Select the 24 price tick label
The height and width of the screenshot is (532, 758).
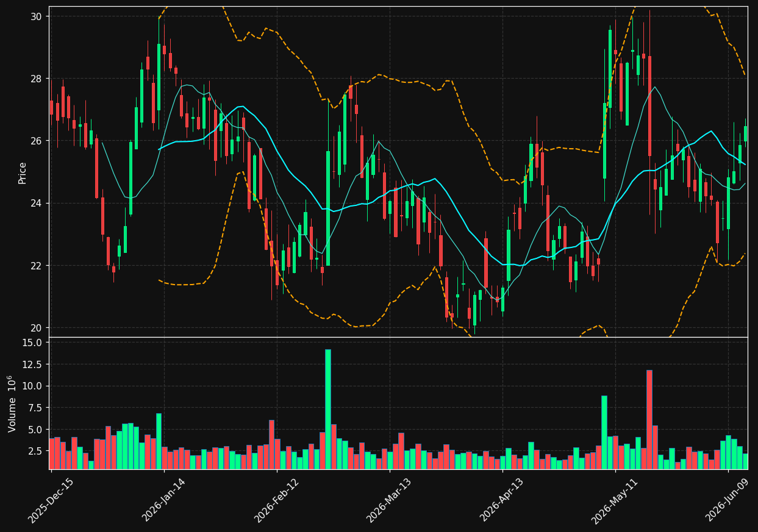tap(35, 203)
